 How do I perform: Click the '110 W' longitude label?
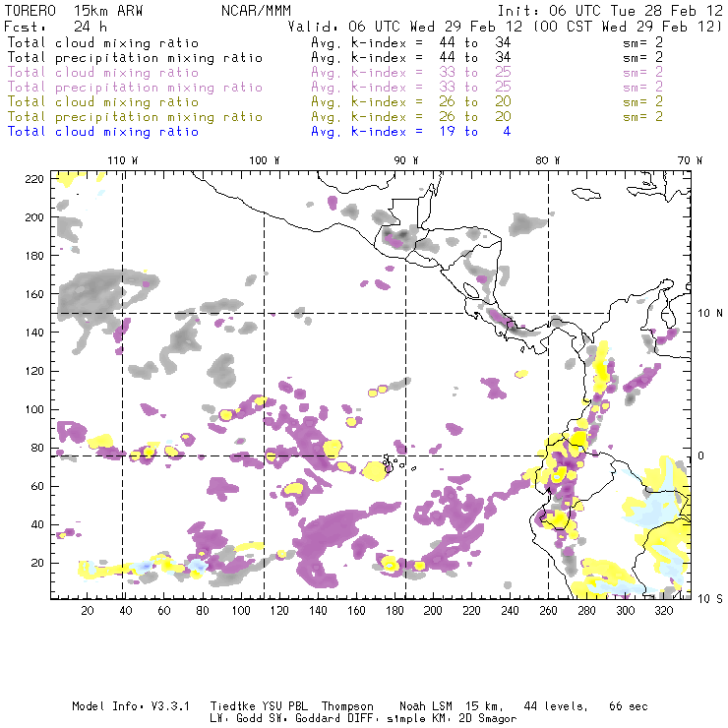tap(123, 160)
